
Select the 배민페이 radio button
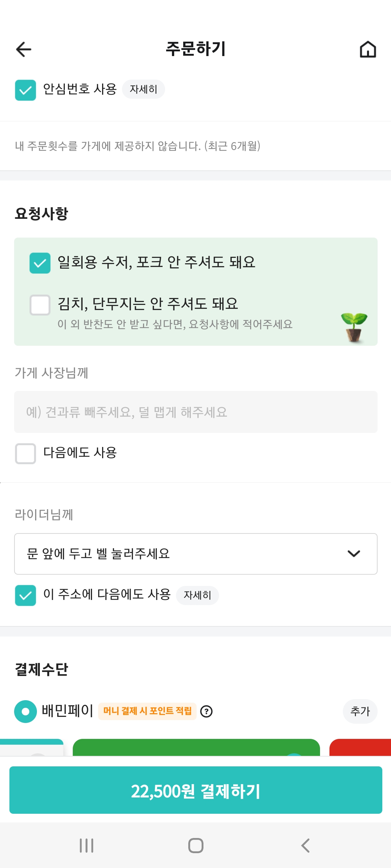pyautogui.click(x=25, y=711)
